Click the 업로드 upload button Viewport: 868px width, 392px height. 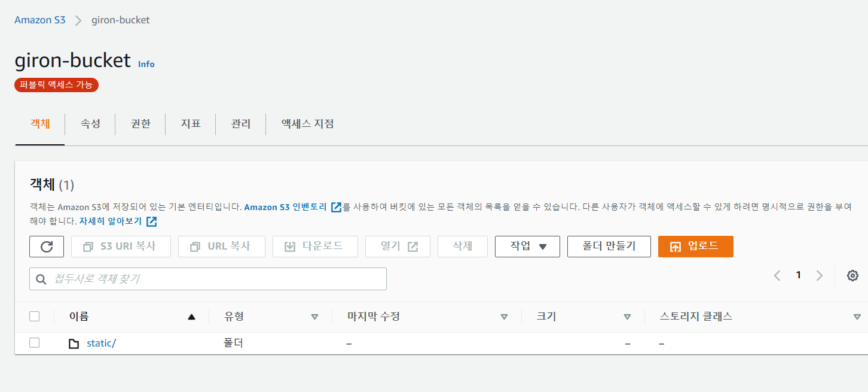pyautogui.click(x=695, y=246)
